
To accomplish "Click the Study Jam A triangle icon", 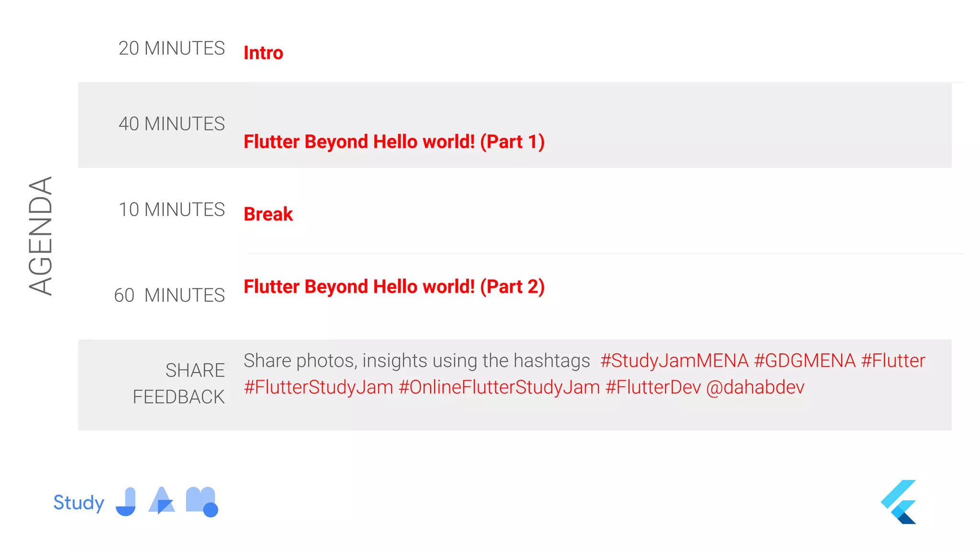I will [162, 500].
